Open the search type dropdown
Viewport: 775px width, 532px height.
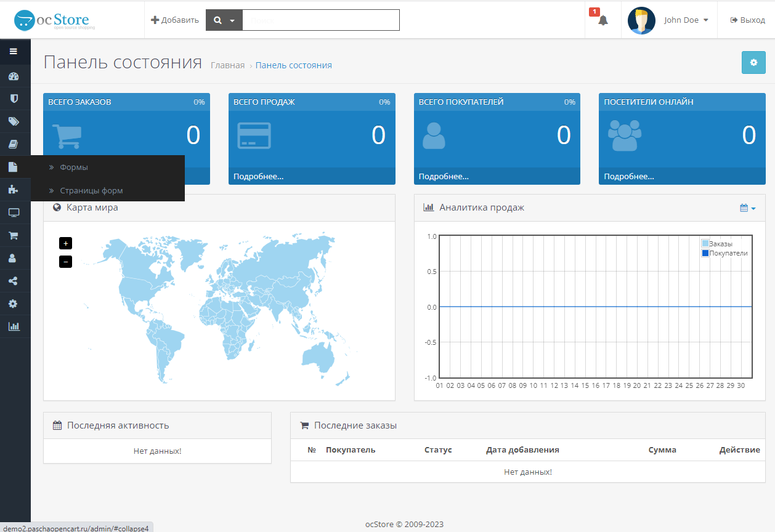224,20
